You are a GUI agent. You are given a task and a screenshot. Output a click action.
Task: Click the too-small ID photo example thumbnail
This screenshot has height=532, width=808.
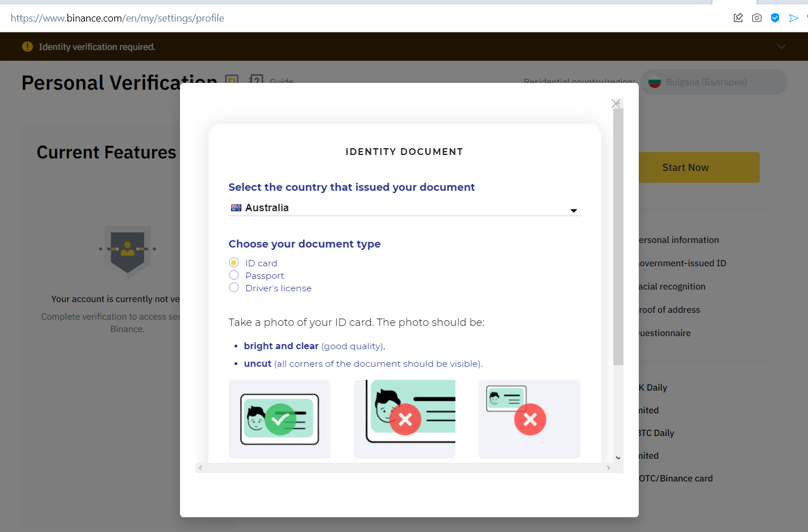[x=529, y=419]
